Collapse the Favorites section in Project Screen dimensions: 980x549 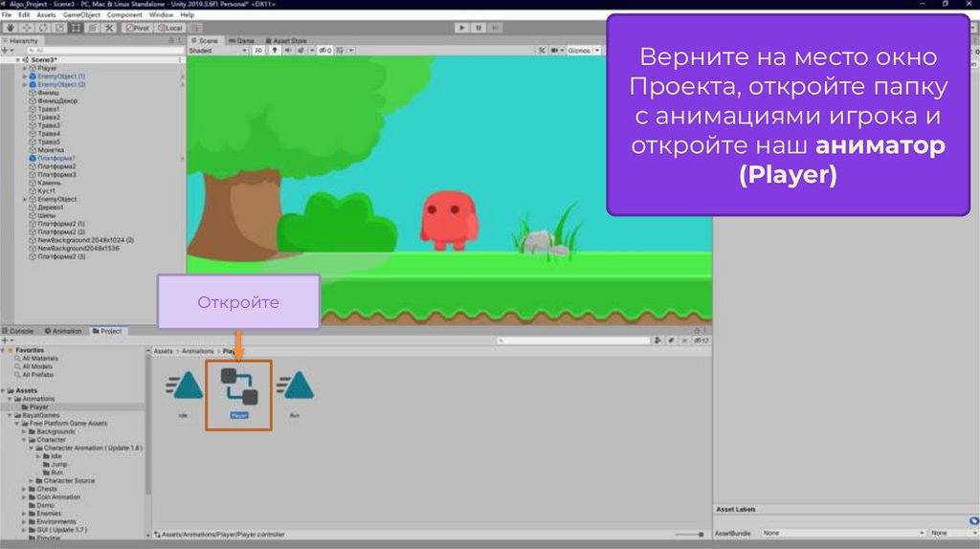click(3, 350)
